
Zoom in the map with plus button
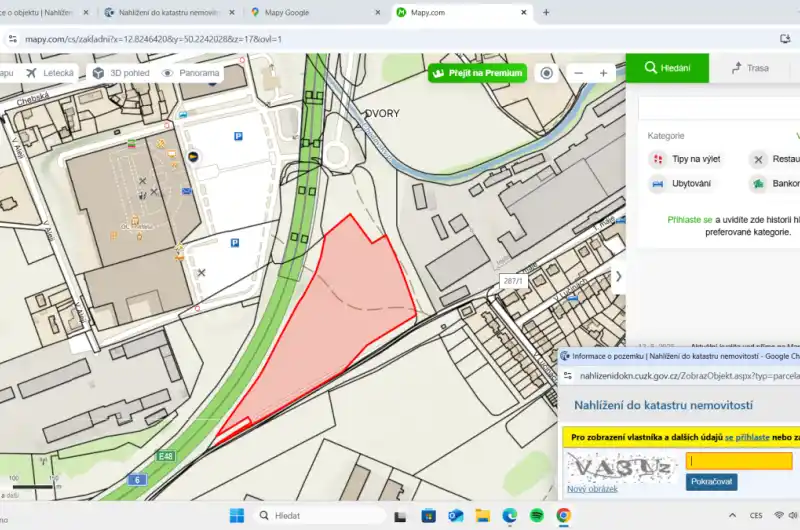pyautogui.click(x=604, y=73)
